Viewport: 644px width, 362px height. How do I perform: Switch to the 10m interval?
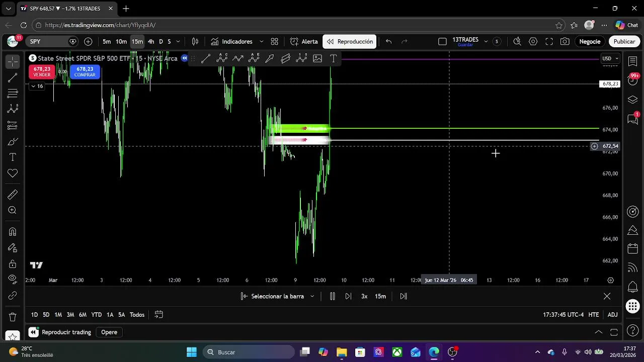121,42
